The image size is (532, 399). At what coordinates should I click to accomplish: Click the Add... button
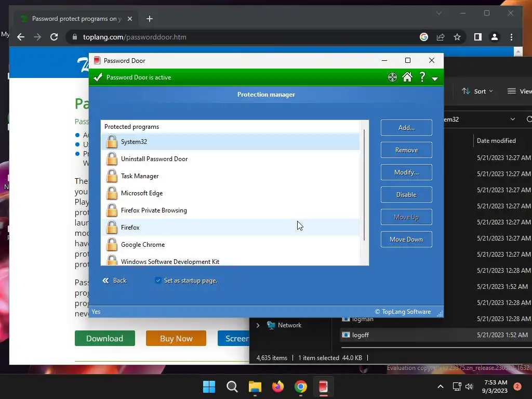pyautogui.click(x=406, y=128)
